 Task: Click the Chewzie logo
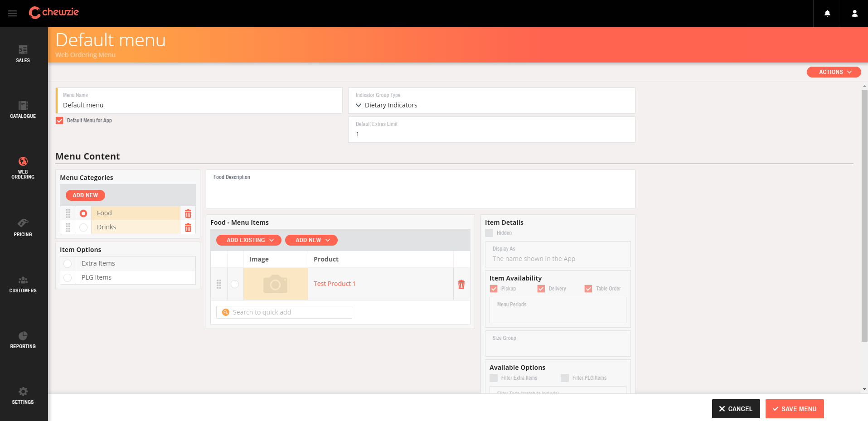click(x=54, y=12)
